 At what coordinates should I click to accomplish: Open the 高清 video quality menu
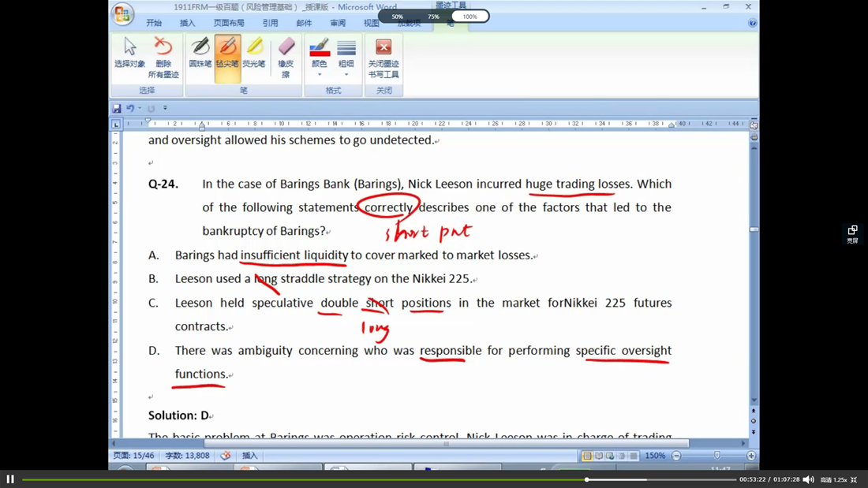(x=826, y=479)
